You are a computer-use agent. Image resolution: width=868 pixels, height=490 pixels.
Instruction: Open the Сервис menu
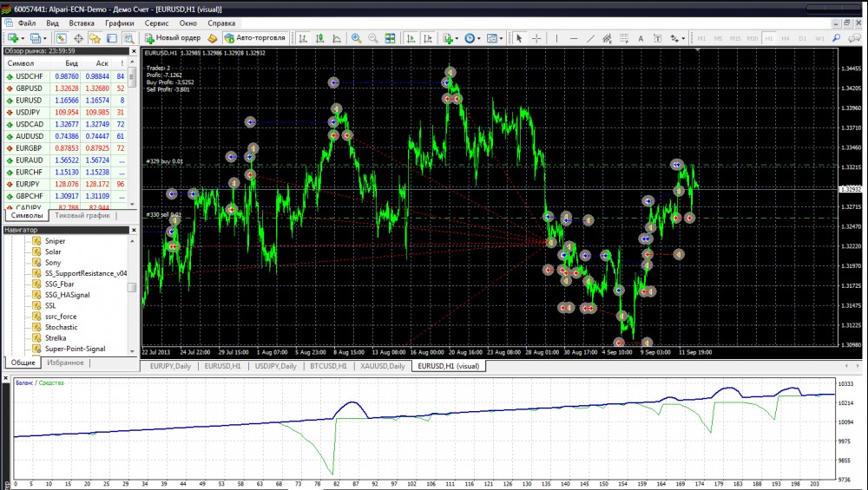pyautogui.click(x=156, y=23)
